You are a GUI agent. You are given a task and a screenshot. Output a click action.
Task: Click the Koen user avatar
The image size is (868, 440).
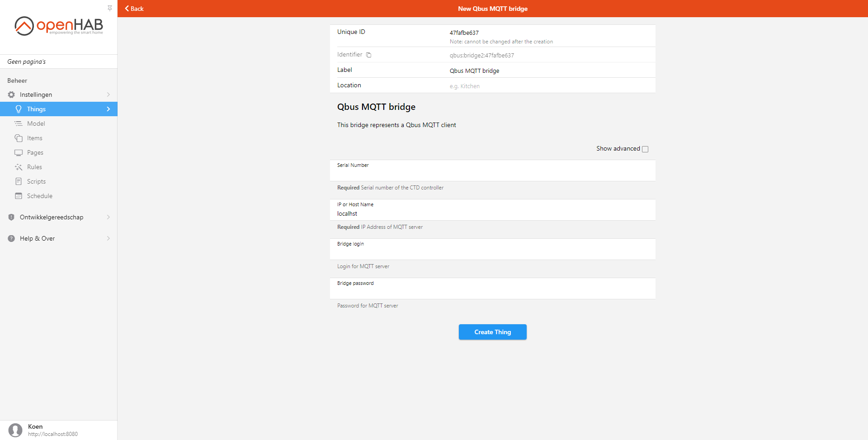(15, 430)
